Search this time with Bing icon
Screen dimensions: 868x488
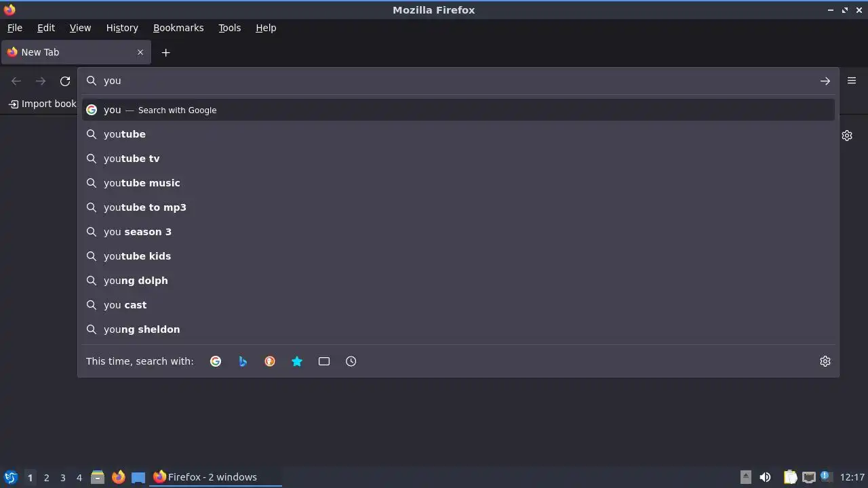243,361
